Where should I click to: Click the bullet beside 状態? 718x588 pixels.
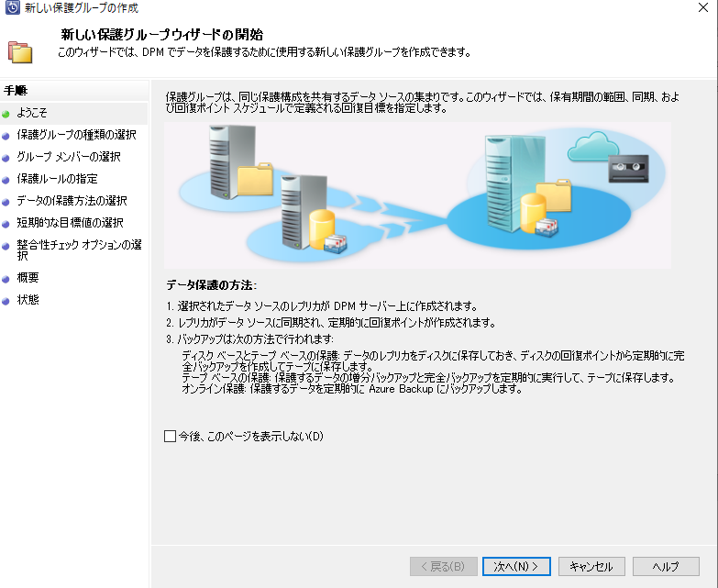pos(6,301)
